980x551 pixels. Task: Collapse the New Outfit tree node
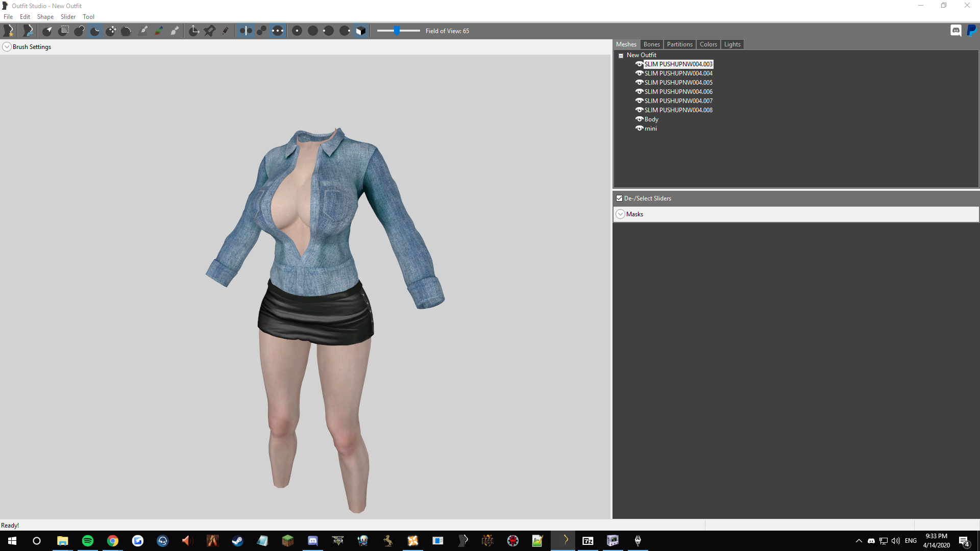pyautogui.click(x=621, y=55)
